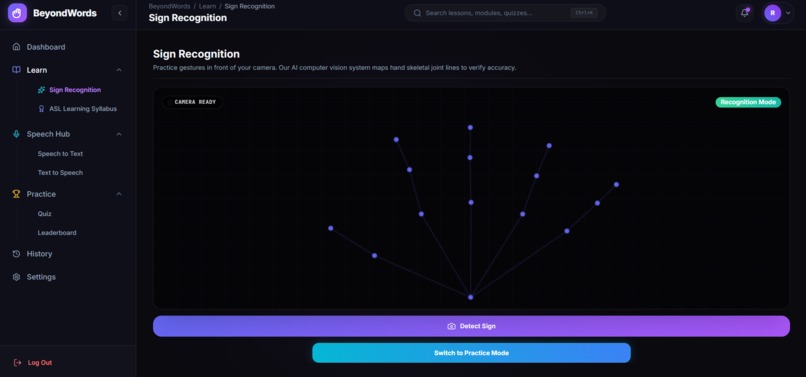The height and width of the screenshot is (377, 806).
Task: Click the Sign Recognition breadcrumb item
Action: [249, 6]
